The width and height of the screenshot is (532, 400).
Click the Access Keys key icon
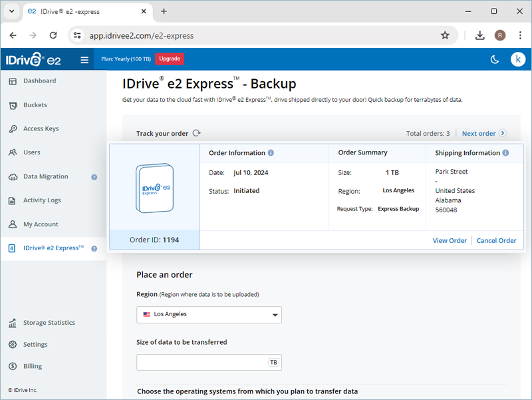click(x=13, y=129)
